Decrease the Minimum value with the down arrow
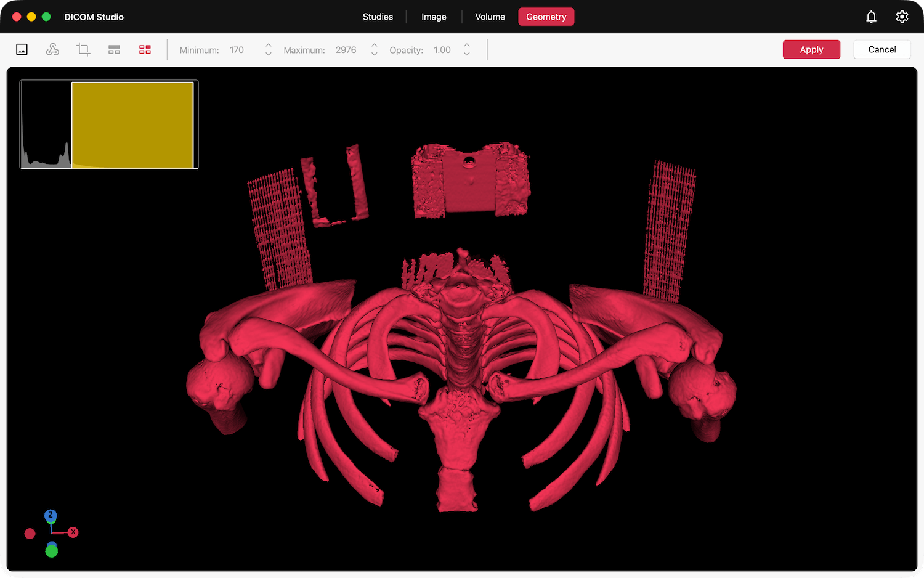The width and height of the screenshot is (924, 578). (x=268, y=54)
